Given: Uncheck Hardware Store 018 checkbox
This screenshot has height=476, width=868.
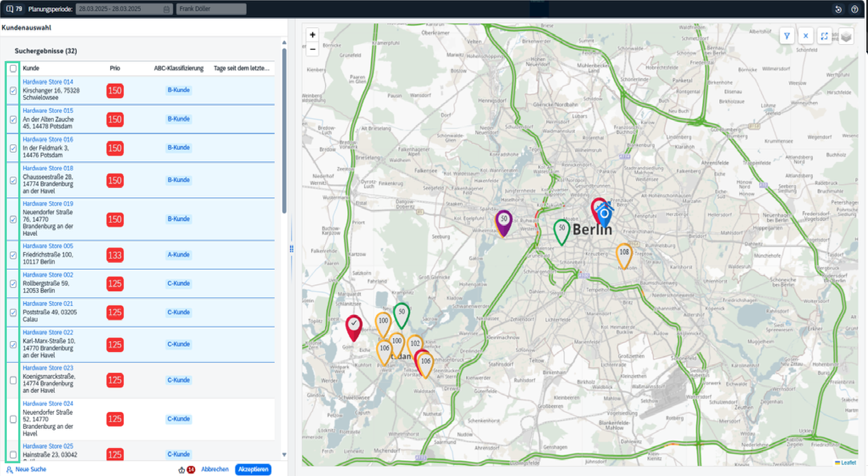Looking at the screenshot, I should (x=13, y=181).
